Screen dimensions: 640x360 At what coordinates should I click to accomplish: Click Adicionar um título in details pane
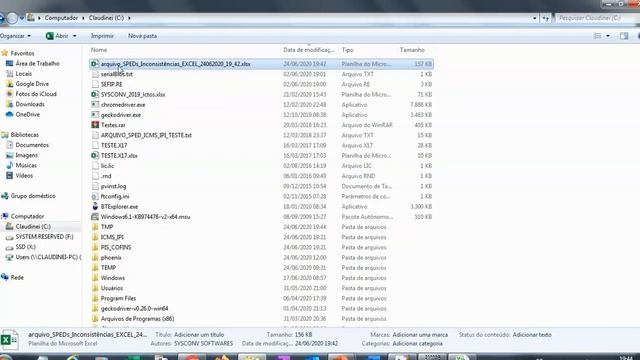click(199, 335)
